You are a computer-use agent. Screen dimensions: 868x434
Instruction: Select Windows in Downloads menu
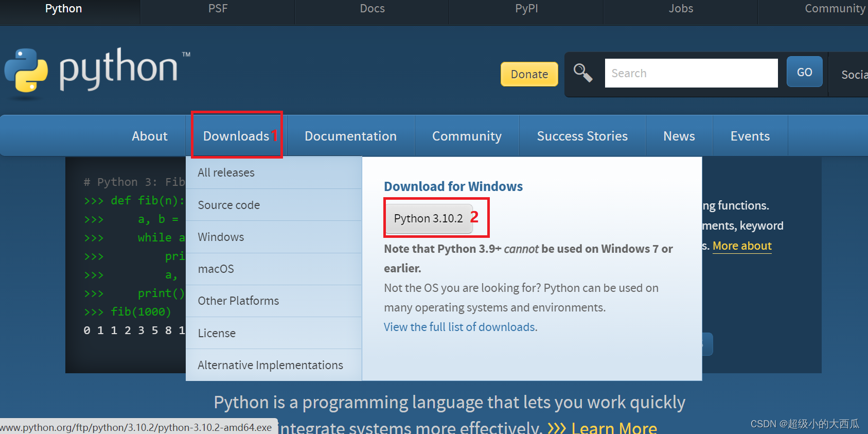[x=274, y=237]
